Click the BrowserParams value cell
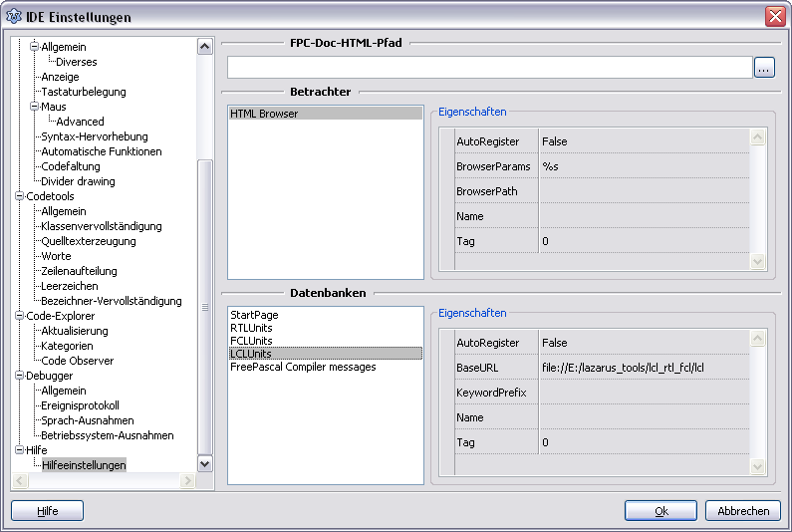Screen dimensions: 792x532 click(643, 166)
